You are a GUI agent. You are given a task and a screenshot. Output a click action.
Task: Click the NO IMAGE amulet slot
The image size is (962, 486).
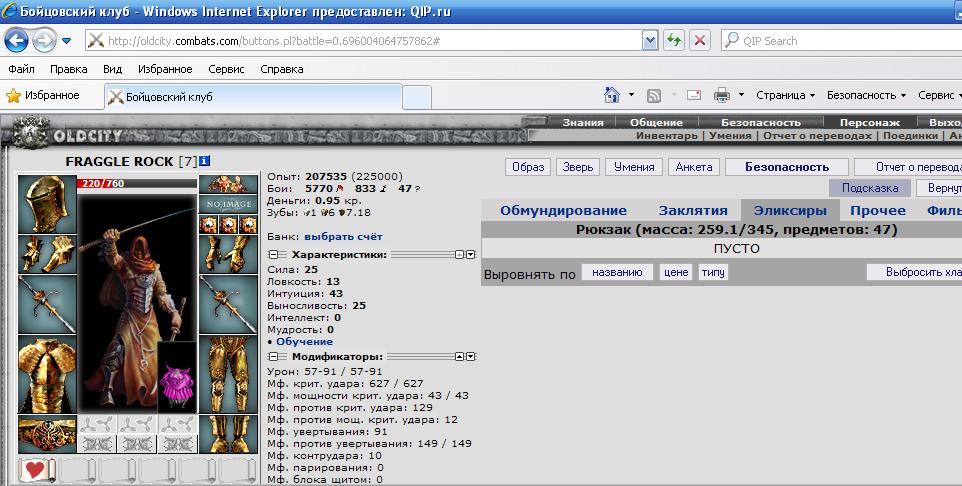coord(228,204)
